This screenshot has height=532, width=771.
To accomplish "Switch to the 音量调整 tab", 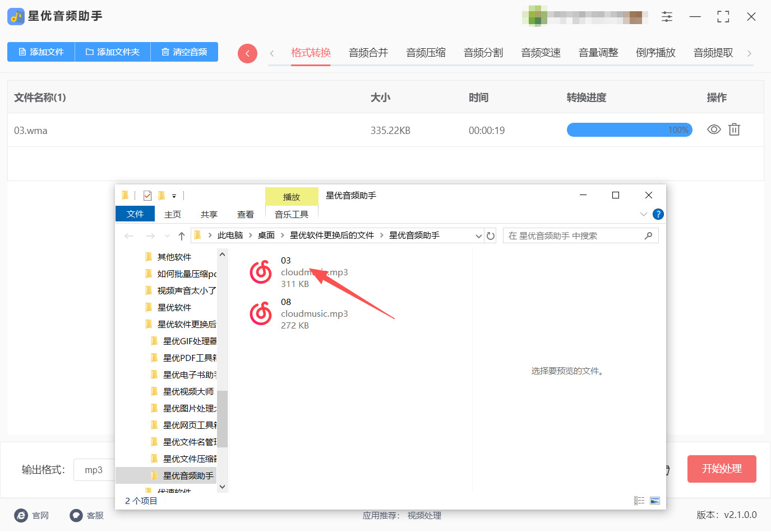I will [598, 53].
